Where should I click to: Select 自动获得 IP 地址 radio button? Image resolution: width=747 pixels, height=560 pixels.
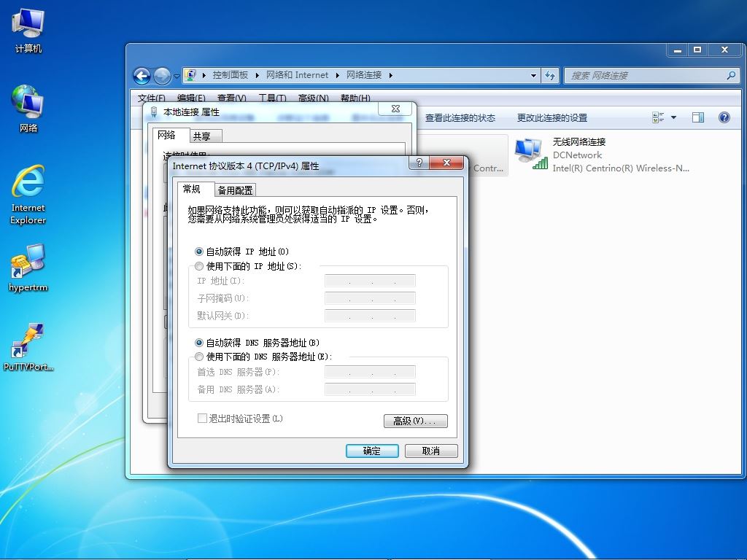tap(199, 252)
